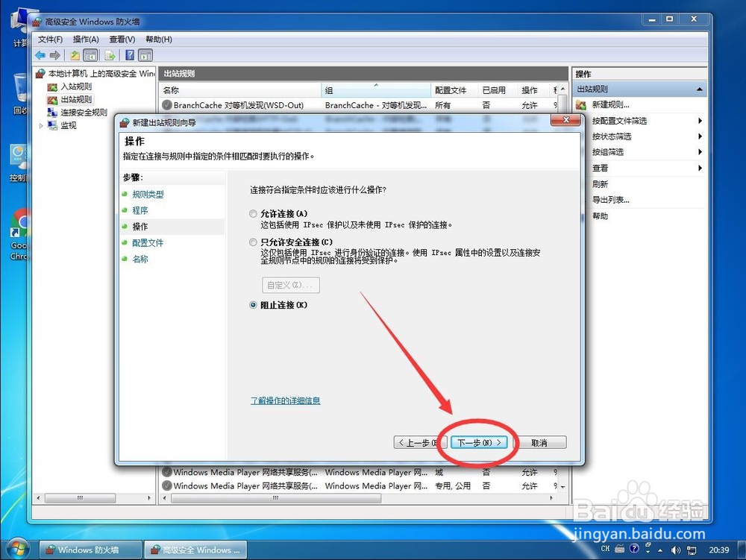Click the back navigation arrow
Screen dimensions: 746x560
click(40, 54)
